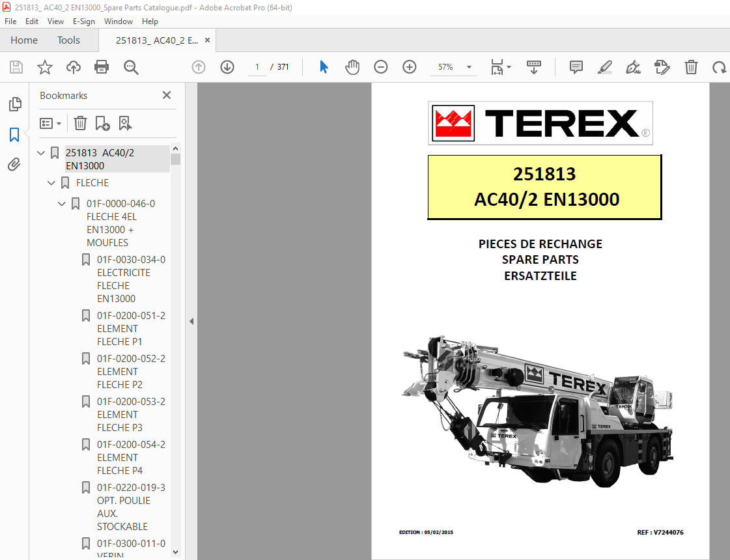Click the EDITION : 05/02/2015 text
Viewport: 730px width, 560px height.
(426, 532)
